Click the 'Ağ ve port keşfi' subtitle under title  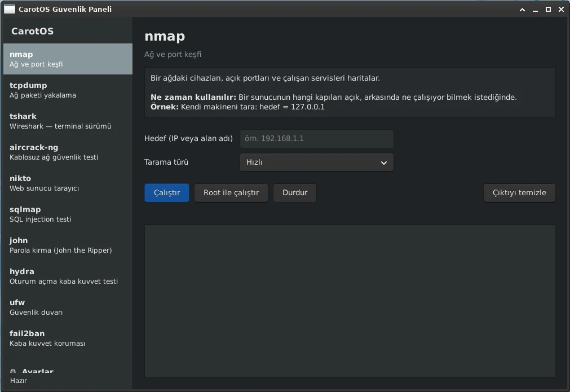173,55
